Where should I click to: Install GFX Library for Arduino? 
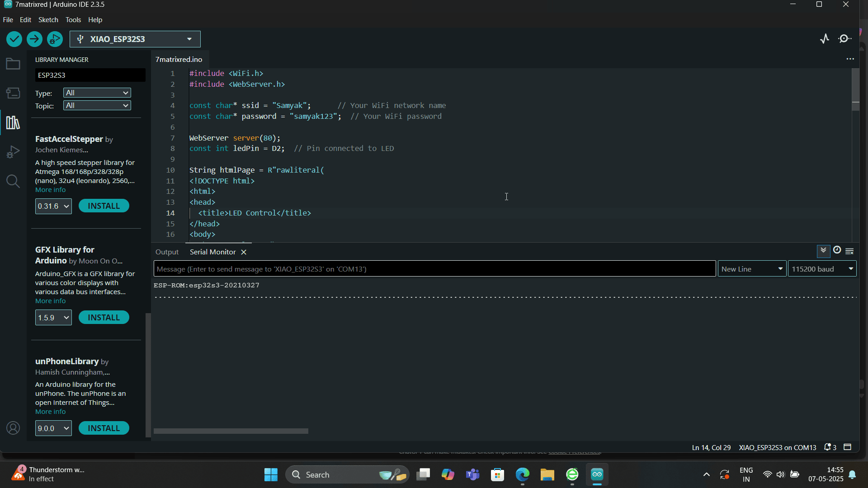point(104,318)
